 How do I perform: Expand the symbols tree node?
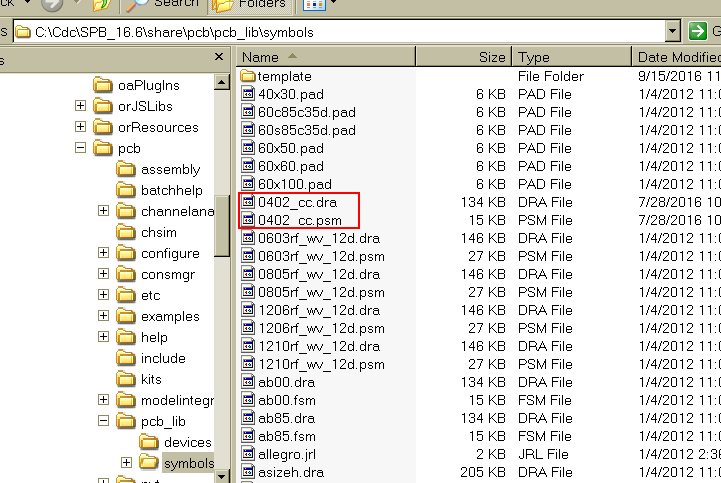pyautogui.click(x=126, y=462)
